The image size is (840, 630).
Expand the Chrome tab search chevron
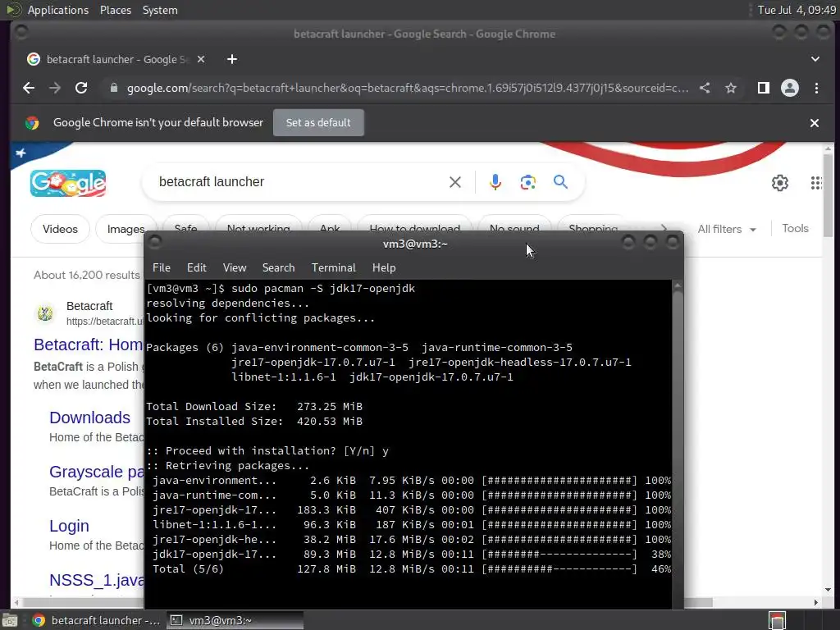[815, 59]
